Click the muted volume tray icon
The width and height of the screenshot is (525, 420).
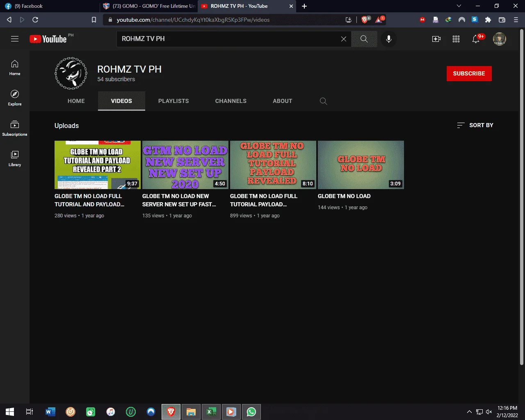(489, 412)
